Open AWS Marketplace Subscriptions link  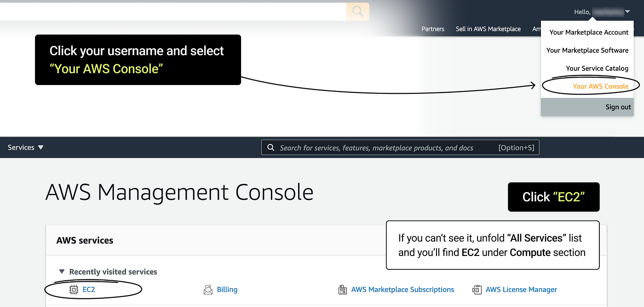click(x=402, y=290)
